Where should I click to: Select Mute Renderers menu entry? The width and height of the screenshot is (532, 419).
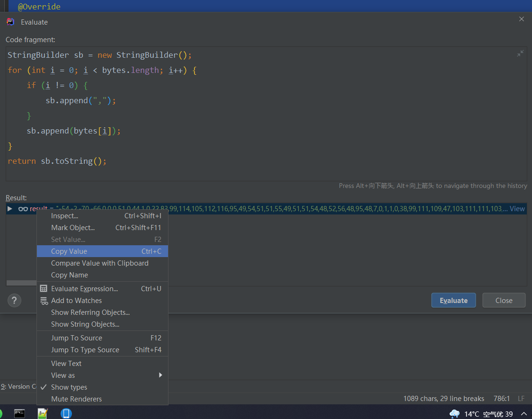102,399
